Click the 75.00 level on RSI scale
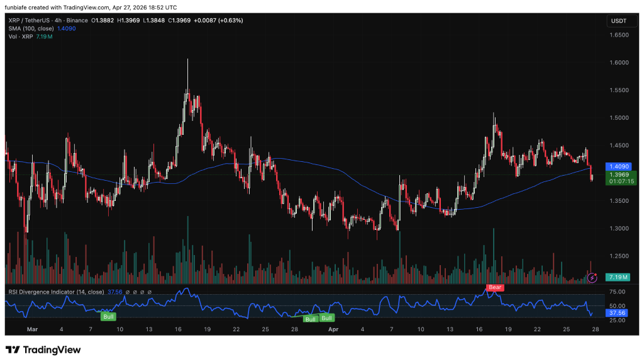 (x=617, y=292)
